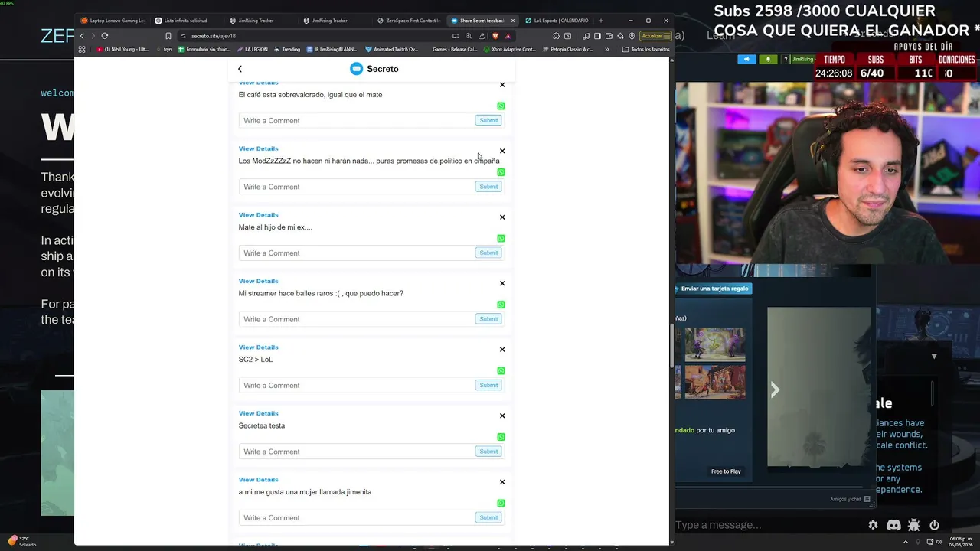Open the browser zoom magnifier icon
Viewport: 980px width, 551px height.
(x=469, y=36)
